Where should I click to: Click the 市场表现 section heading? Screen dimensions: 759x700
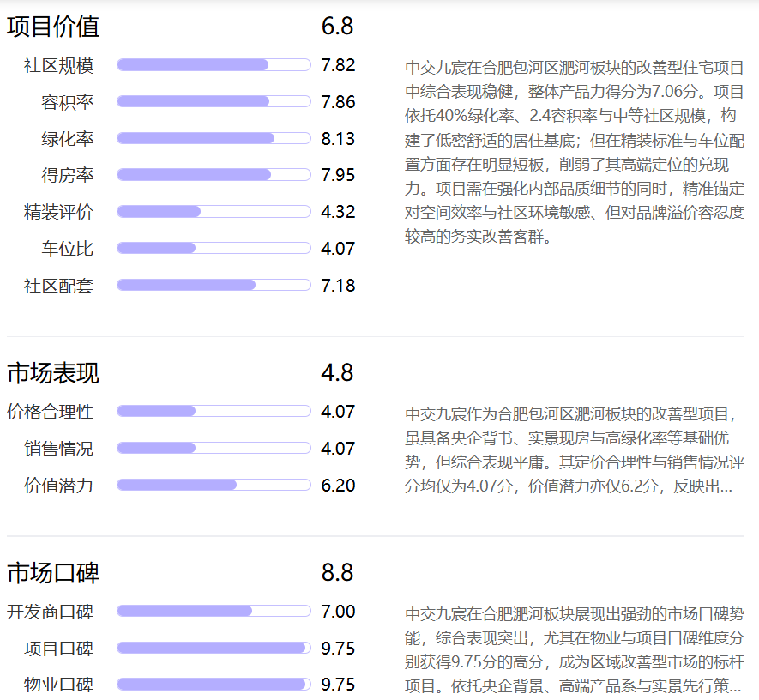(x=53, y=373)
